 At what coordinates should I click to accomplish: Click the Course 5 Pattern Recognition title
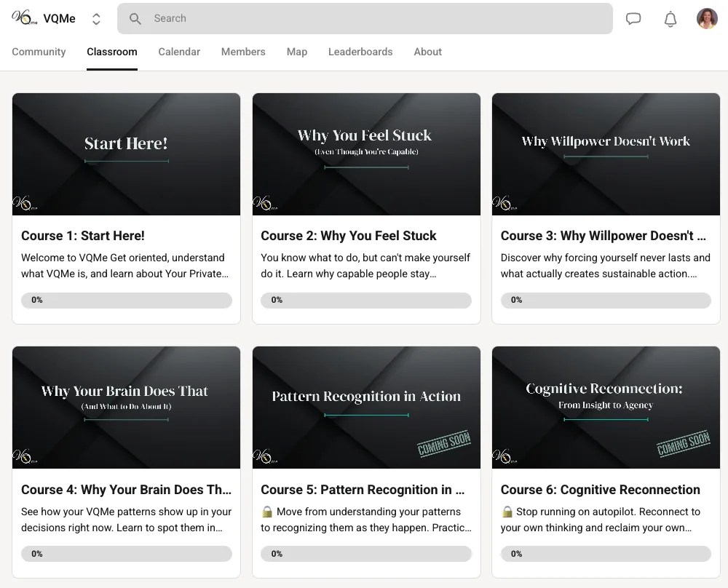click(x=363, y=490)
